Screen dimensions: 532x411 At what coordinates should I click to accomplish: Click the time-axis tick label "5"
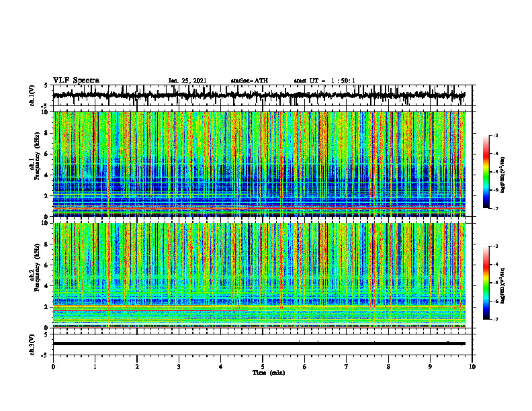pyautogui.click(x=263, y=367)
